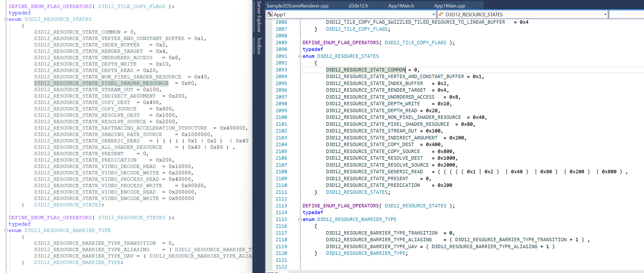This screenshot has height=273, width=644.
Task: Open the Toolbox side panel
Action: point(259,46)
